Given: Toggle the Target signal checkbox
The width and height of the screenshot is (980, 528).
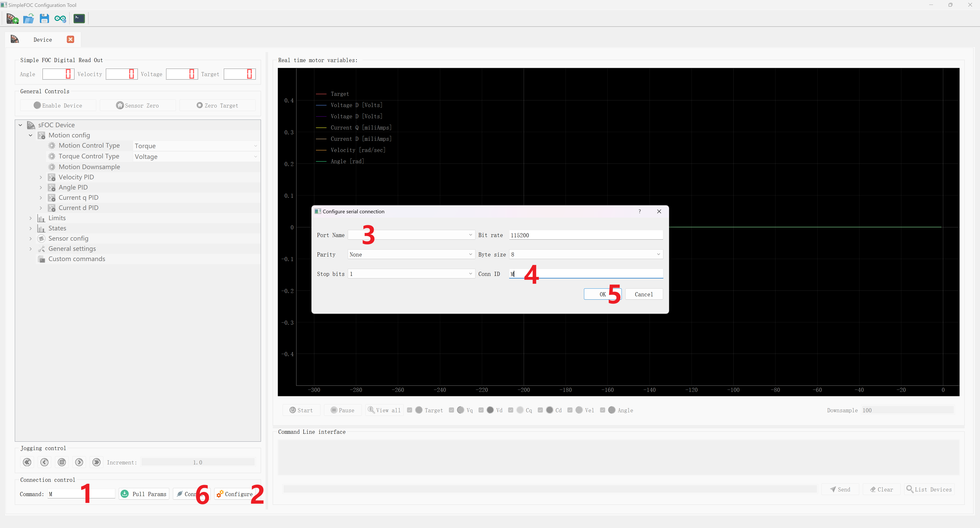Looking at the screenshot, I should pos(410,410).
